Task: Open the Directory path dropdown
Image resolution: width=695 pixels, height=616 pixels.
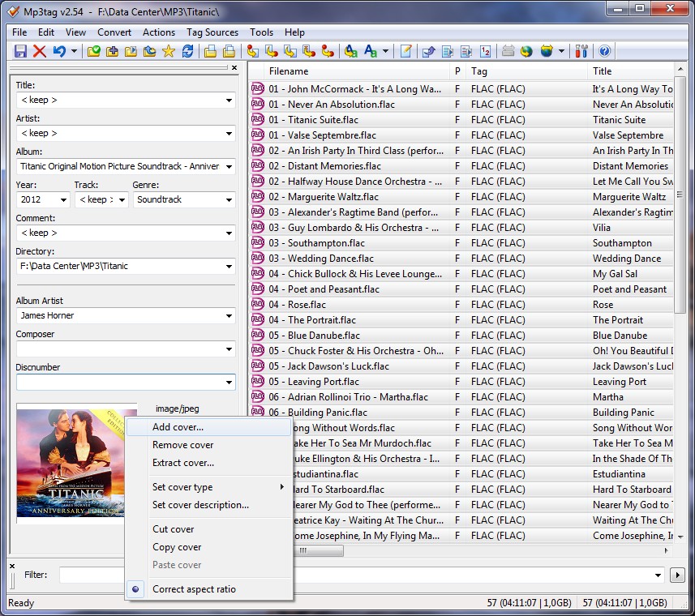Action: (x=229, y=266)
